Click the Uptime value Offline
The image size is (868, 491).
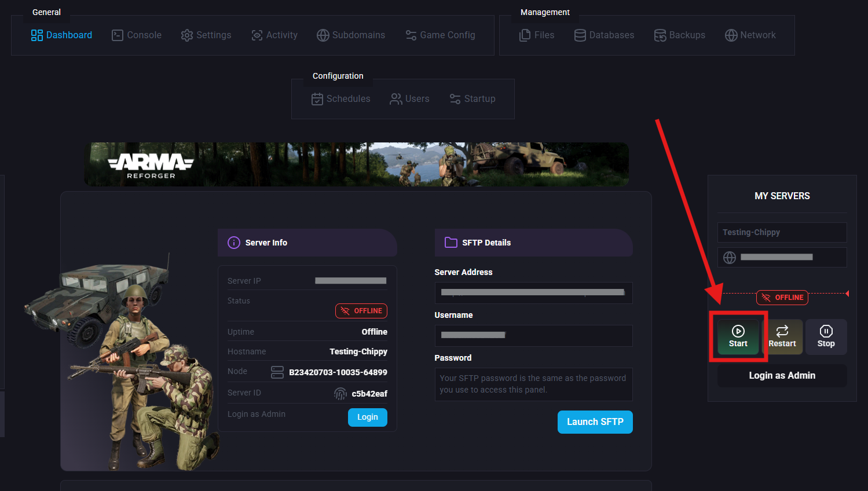(375, 332)
